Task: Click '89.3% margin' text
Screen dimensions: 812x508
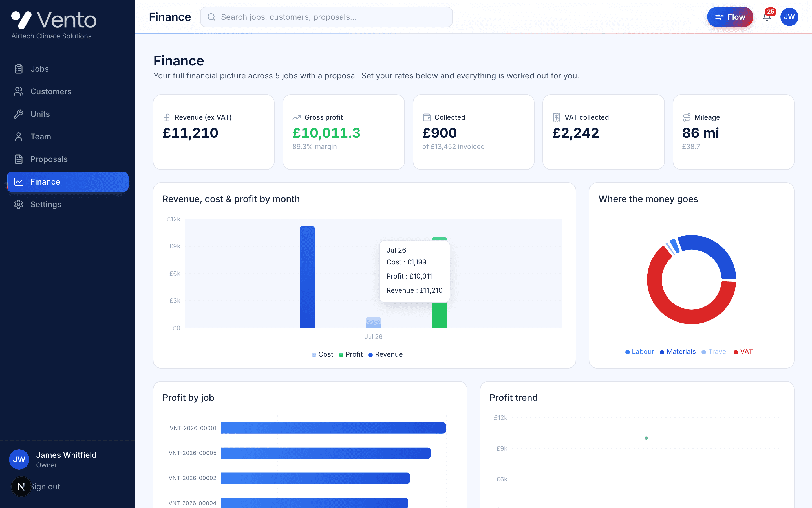Action: pos(314,147)
